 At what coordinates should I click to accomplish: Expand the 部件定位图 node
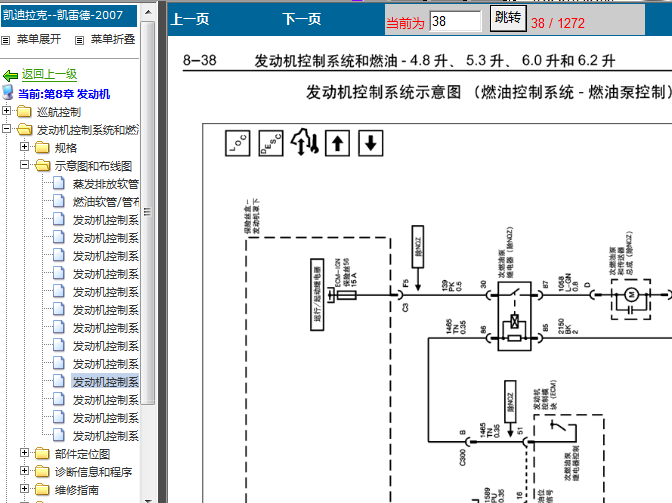click(24, 452)
